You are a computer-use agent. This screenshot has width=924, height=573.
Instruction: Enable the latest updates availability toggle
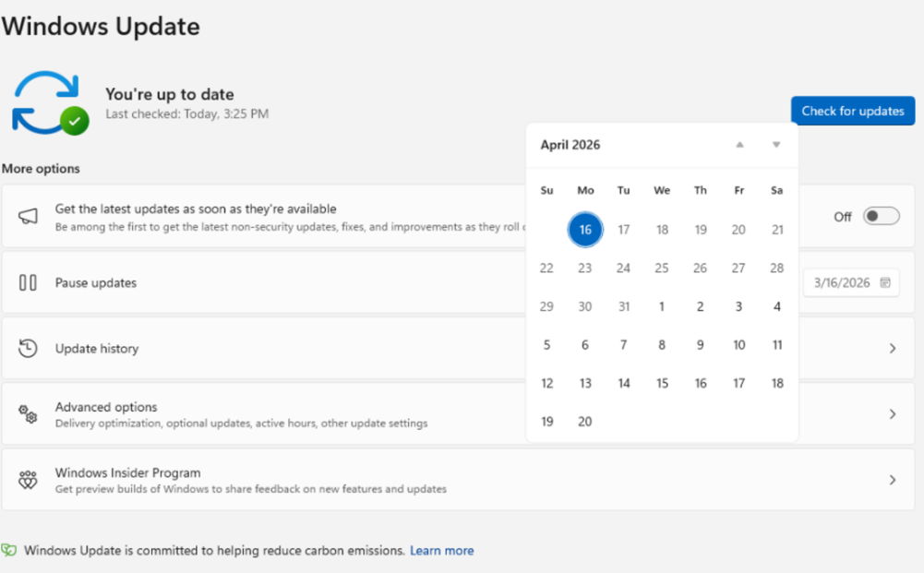pyautogui.click(x=880, y=215)
